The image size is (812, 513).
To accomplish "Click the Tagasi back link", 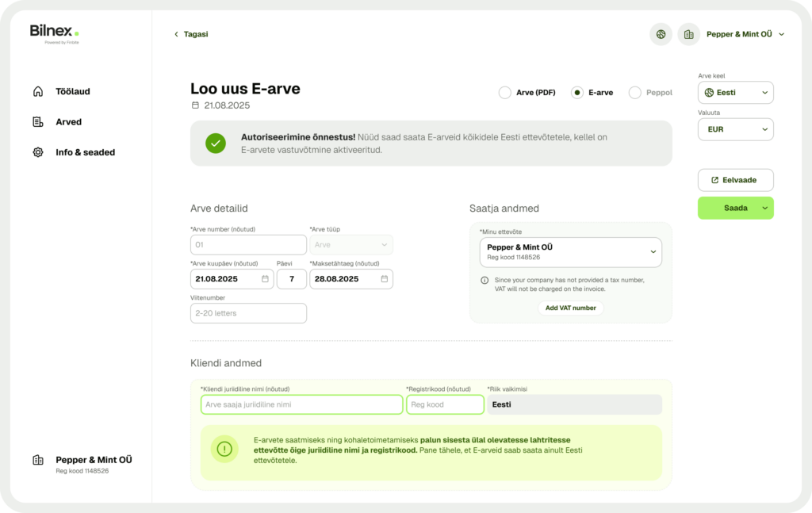I will (x=191, y=34).
